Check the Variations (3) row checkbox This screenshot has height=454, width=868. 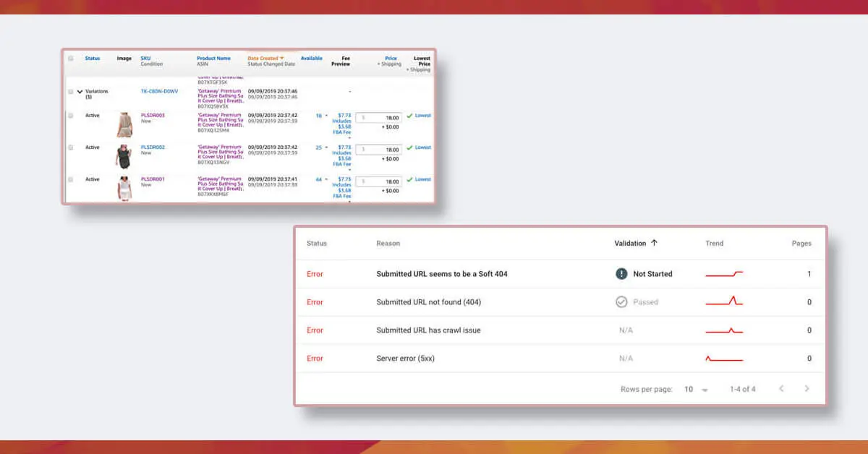(71, 92)
